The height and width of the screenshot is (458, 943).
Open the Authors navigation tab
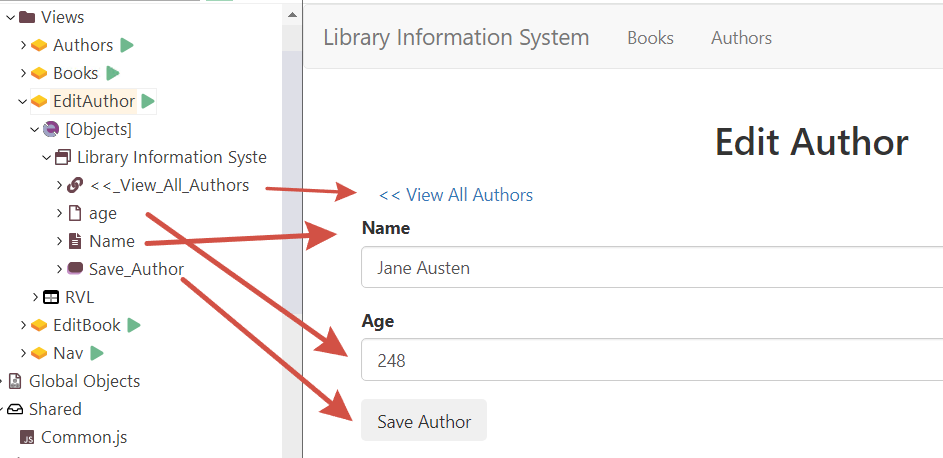(742, 38)
